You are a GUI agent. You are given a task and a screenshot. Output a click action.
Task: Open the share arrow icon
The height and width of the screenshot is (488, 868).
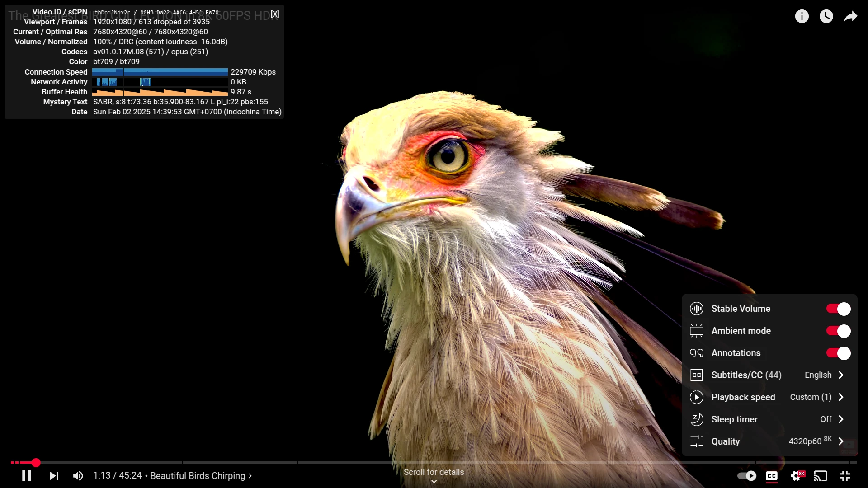(x=851, y=16)
